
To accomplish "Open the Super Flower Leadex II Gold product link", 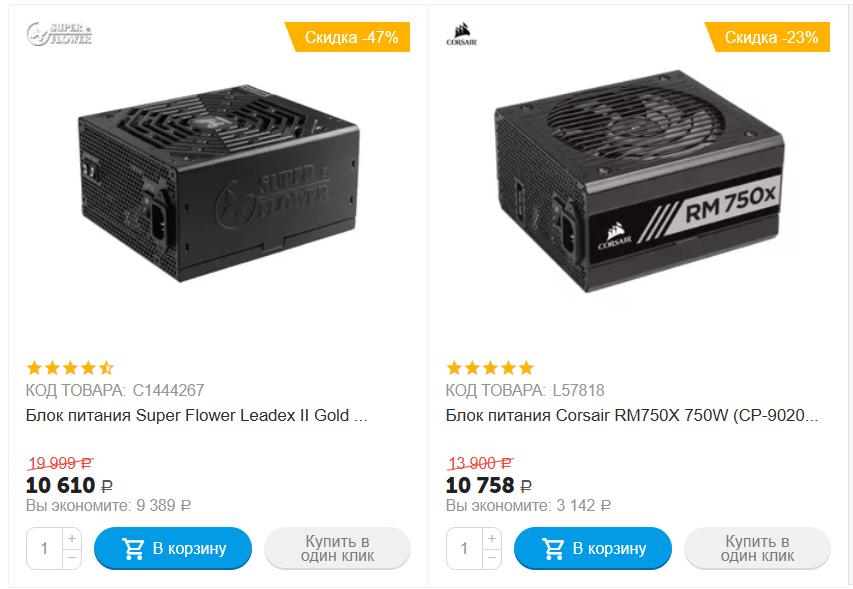I will pos(196,415).
